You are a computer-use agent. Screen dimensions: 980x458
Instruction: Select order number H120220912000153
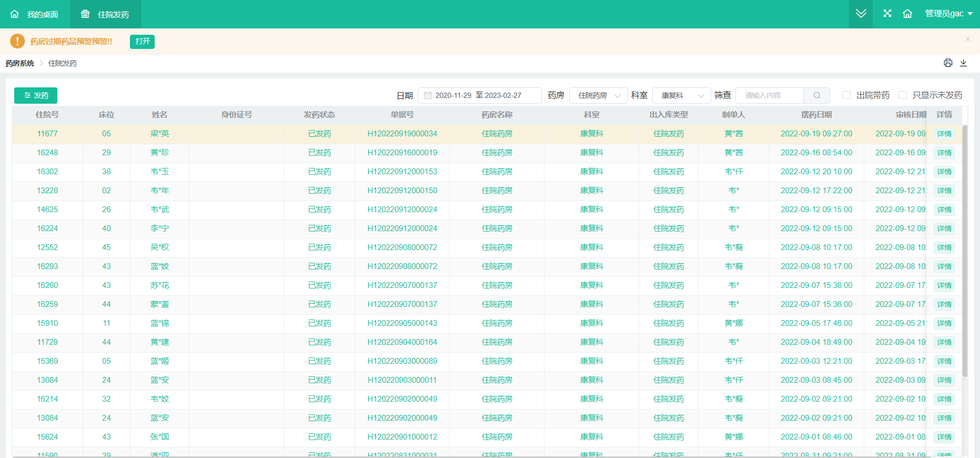pos(402,172)
